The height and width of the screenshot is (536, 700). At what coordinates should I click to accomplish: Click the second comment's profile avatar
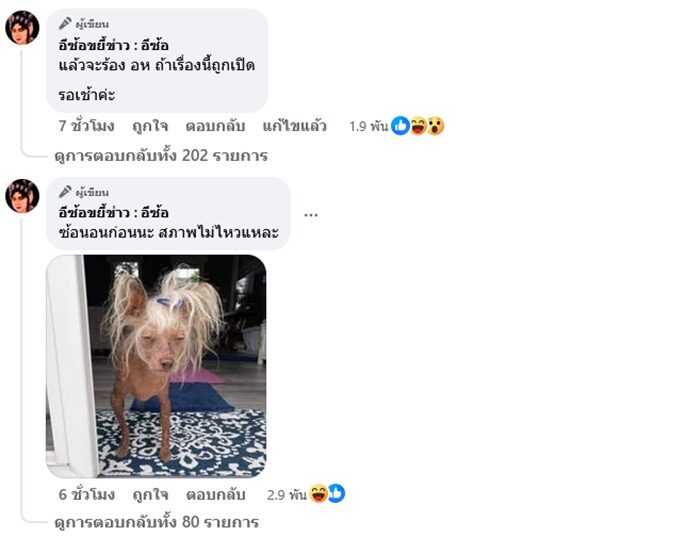tap(22, 196)
